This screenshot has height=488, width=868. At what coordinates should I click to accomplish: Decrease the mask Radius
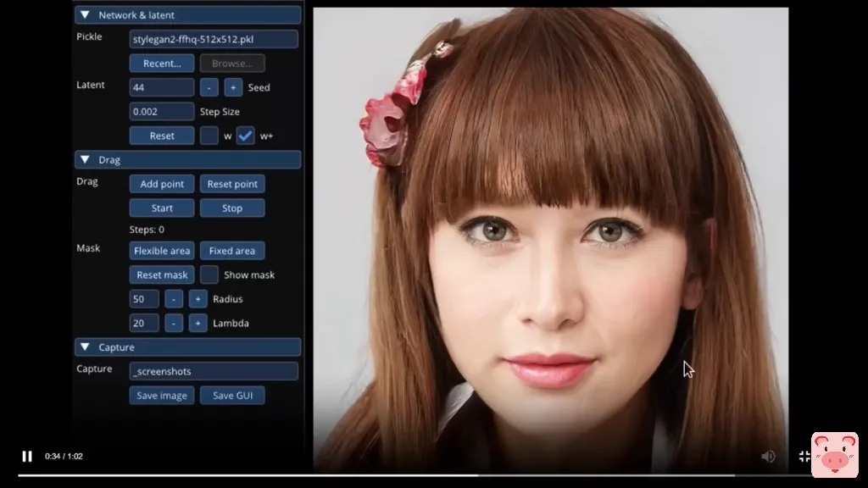(173, 299)
